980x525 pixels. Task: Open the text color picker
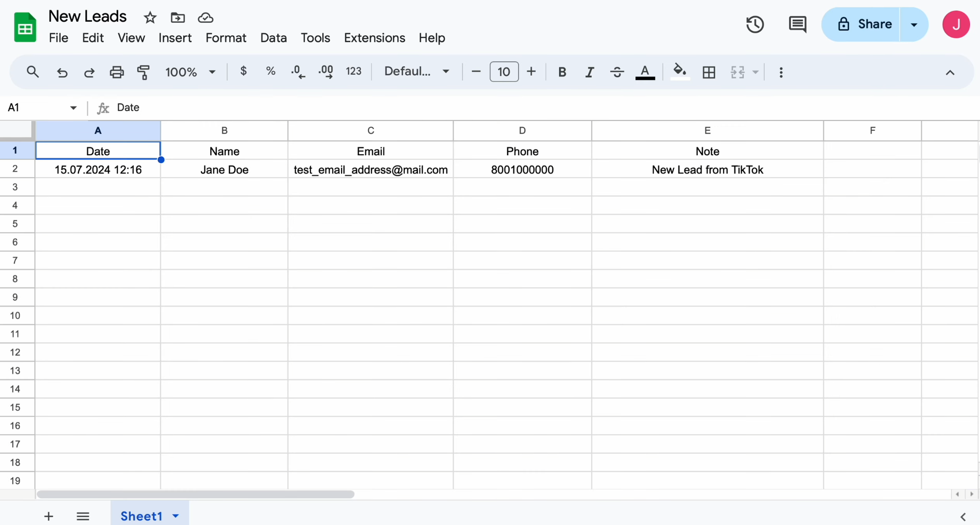click(x=645, y=72)
